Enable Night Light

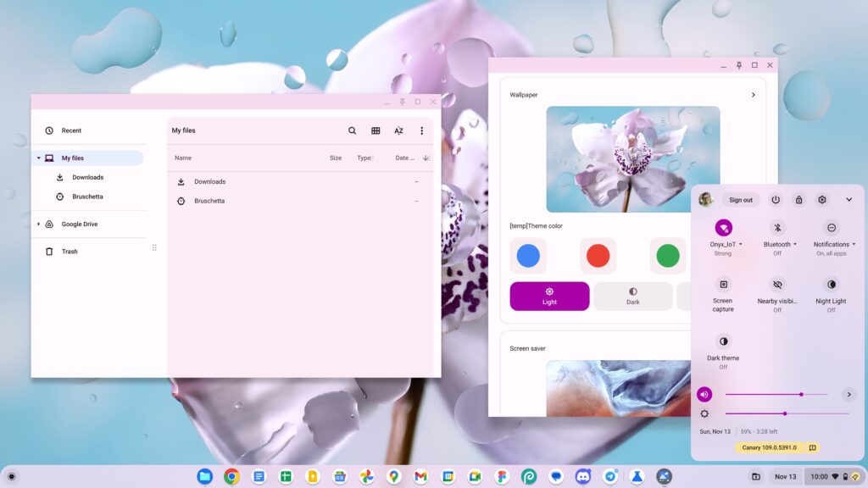[x=831, y=292]
